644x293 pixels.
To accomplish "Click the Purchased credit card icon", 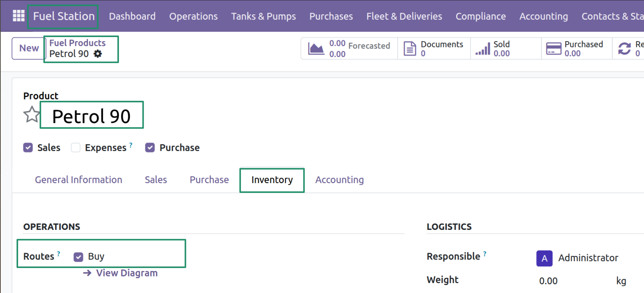I will click(554, 48).
